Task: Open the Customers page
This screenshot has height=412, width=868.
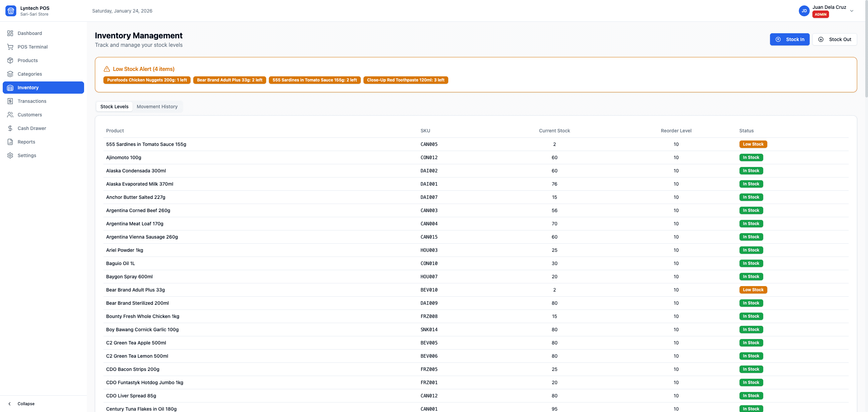Action: click(x=43, y=115)
